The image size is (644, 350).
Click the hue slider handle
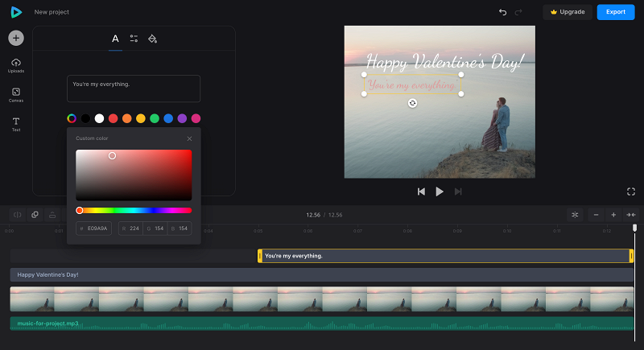click(x=79, y=211)
